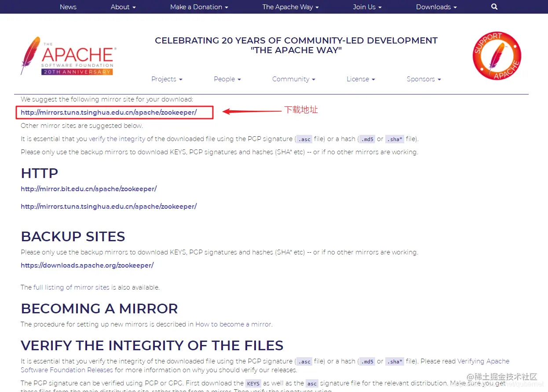Image resolution: width=548 pixels, height=392 pixels.
Task: Click the suggested tsinghua mirror link in red box
Action: [x=109, y=113]
